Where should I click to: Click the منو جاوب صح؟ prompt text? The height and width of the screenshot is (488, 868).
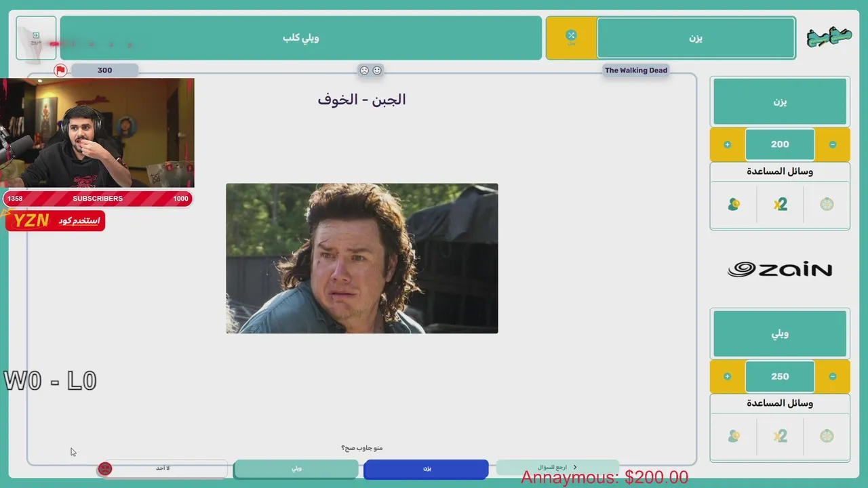pyautogui.click(x=361, y=448)
